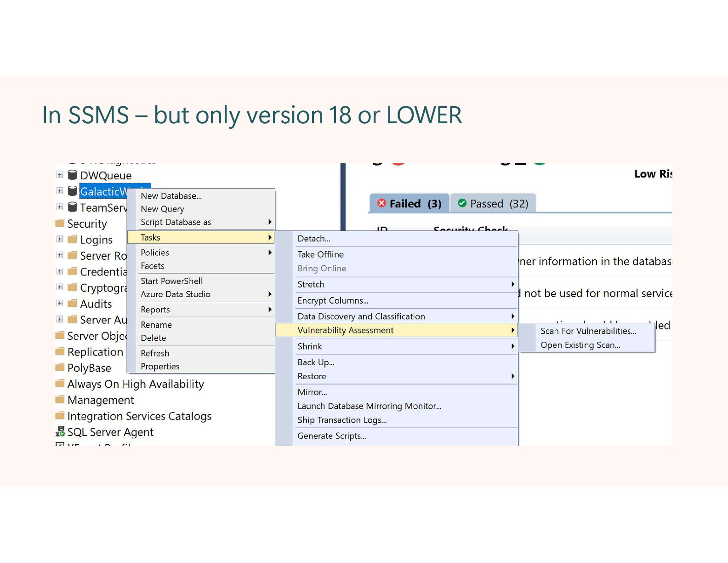The width and height of the screenshot is (728, 563).
Task: Click Scan For Vulnerabilities...
Action: coord(587,331)
